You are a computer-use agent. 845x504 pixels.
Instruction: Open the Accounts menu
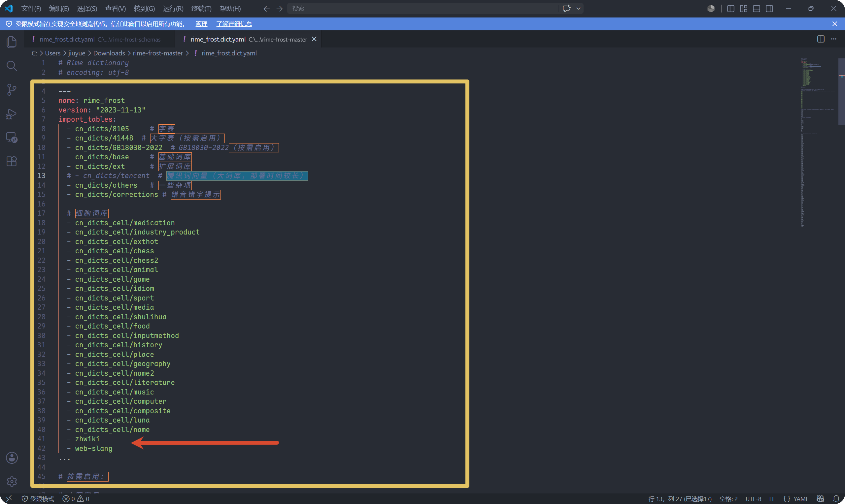[x=12, y=458]
